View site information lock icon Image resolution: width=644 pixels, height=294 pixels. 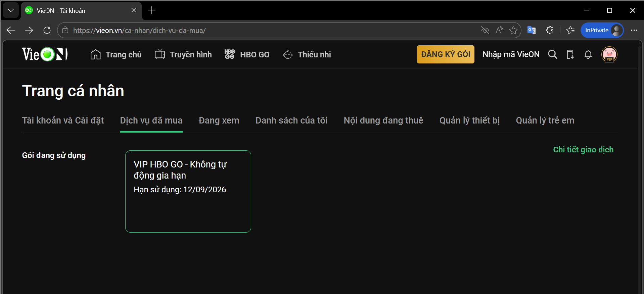65,30
